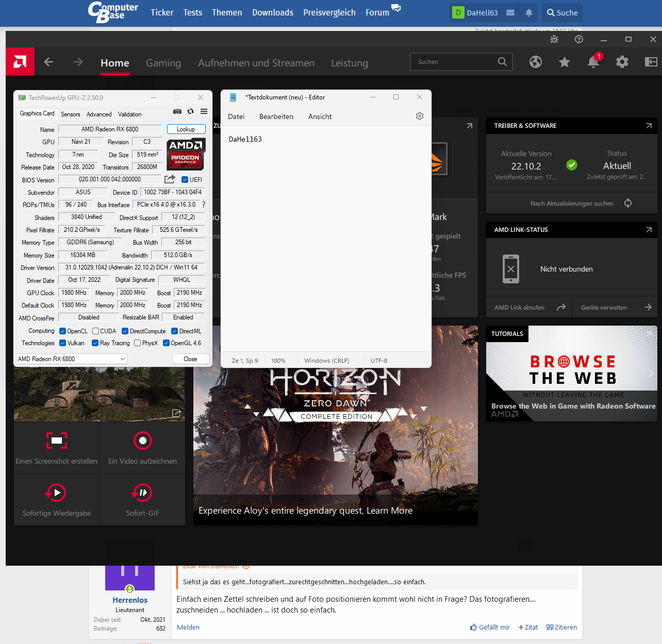
Task: Click Zitieren on the forum post
Action: tap(561, 627)
